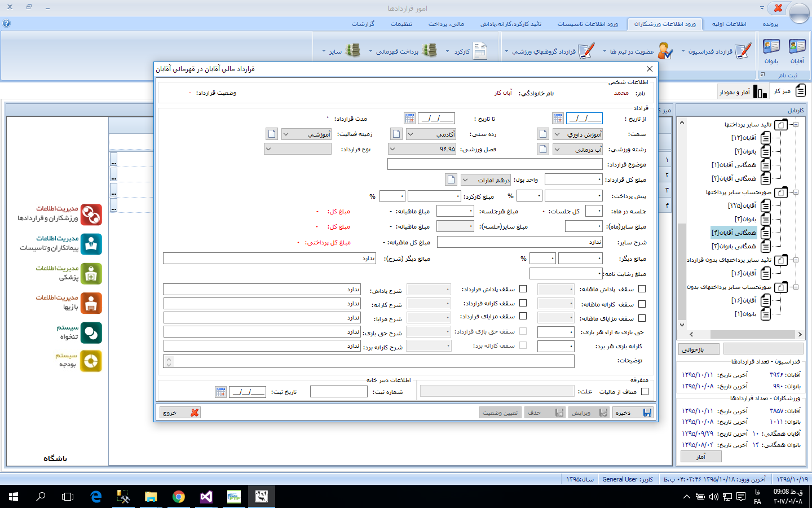
Task: Open مدیریت اطلاعات پزشکی sidebar icon
Action: point(91,274)
